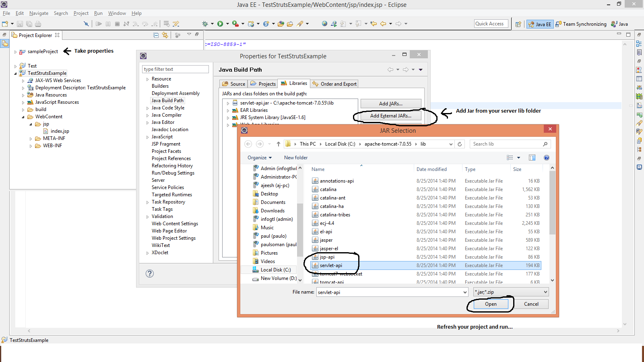Collapse all items in Project Explorer
This screenshot has height=362, width=644.
coord(156,35)
